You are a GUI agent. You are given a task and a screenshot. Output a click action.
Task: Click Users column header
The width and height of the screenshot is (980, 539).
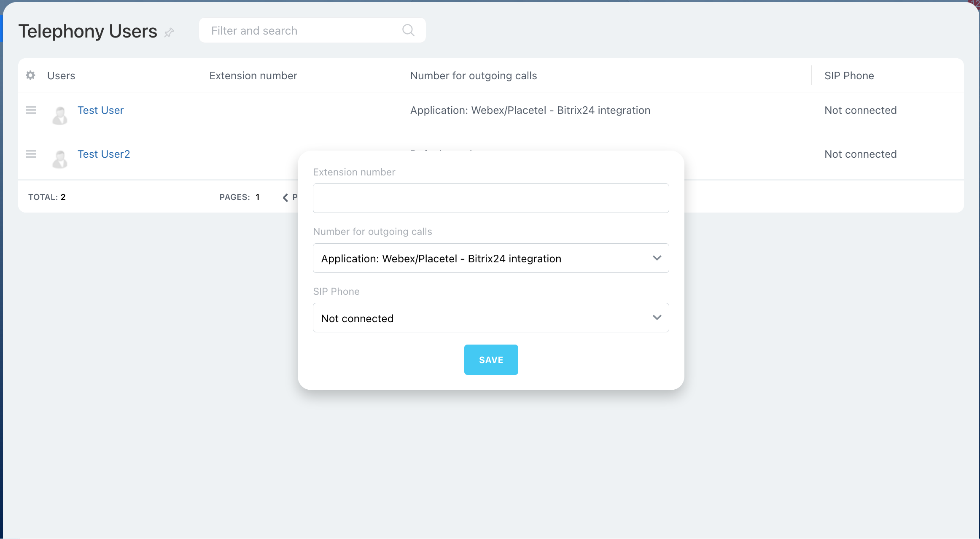click(61, 75)
